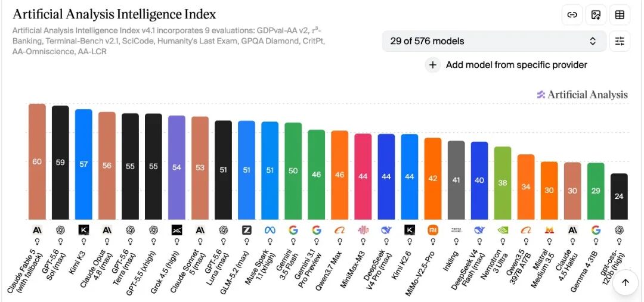
Task: Click the Gemini 3.5 Flash green bar
Action: point(293,171)
